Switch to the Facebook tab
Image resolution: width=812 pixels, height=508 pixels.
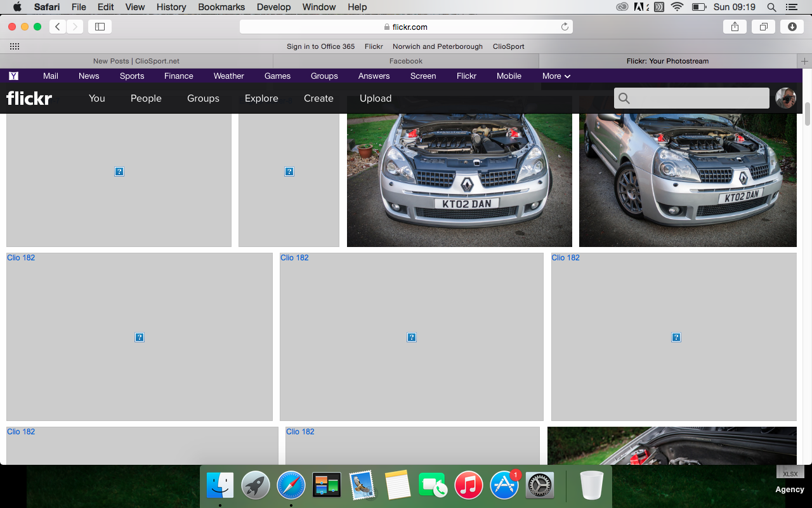click(405, 61)
